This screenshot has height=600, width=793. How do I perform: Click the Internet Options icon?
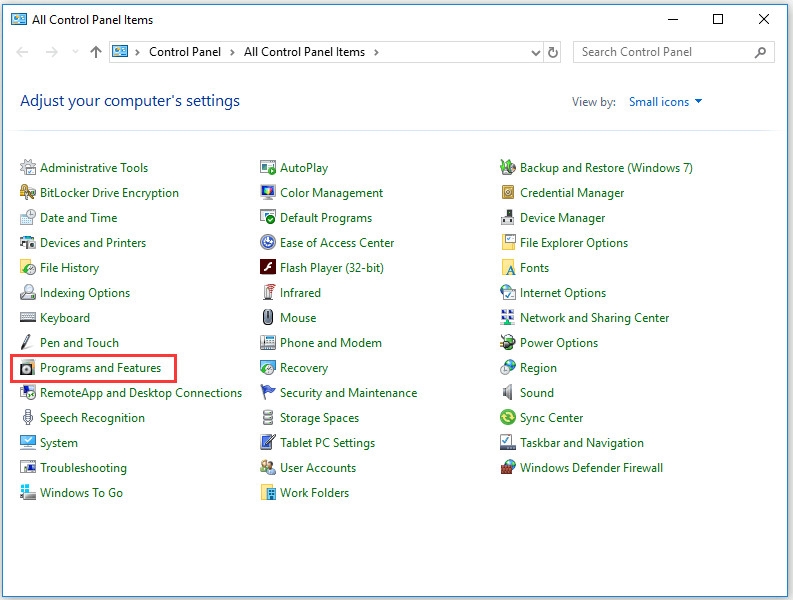508,292
